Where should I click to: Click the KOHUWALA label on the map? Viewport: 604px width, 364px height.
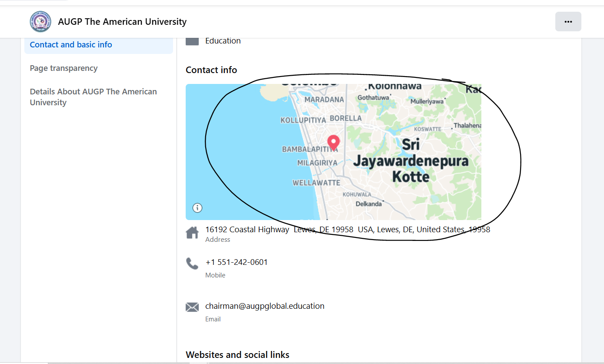[x=357, y=194]
